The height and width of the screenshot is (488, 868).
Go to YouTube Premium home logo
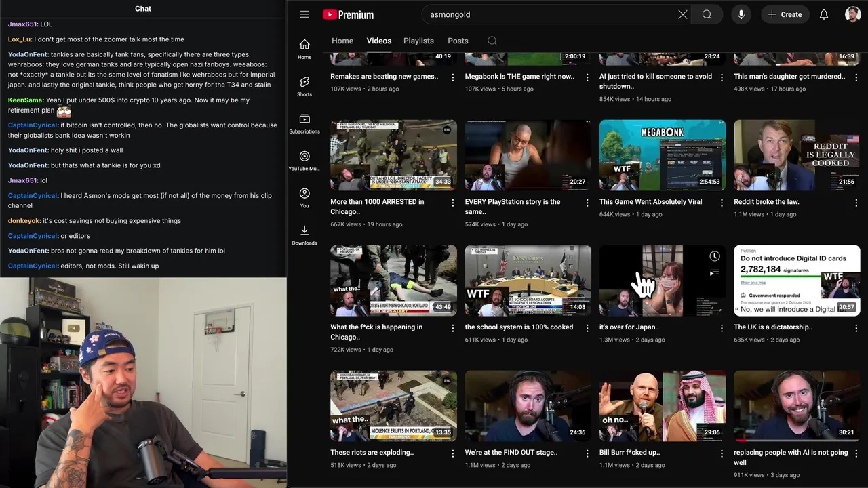349,14
